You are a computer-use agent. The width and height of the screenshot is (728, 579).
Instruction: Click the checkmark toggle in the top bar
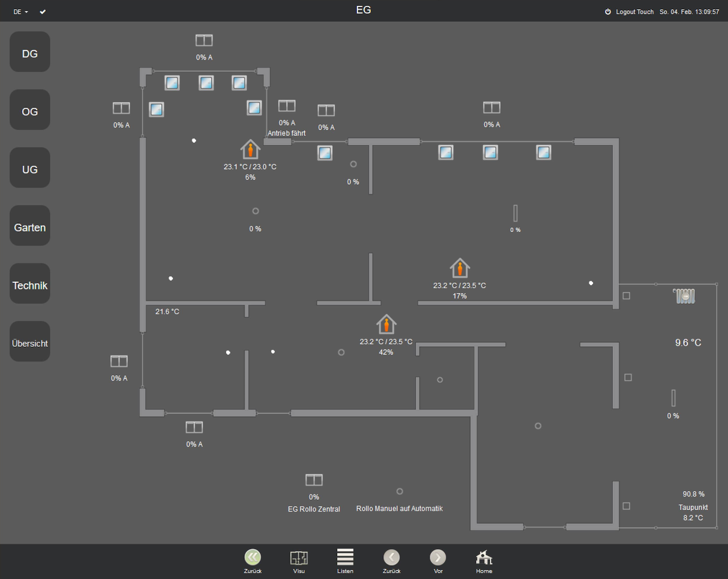(x=43, y=11)
